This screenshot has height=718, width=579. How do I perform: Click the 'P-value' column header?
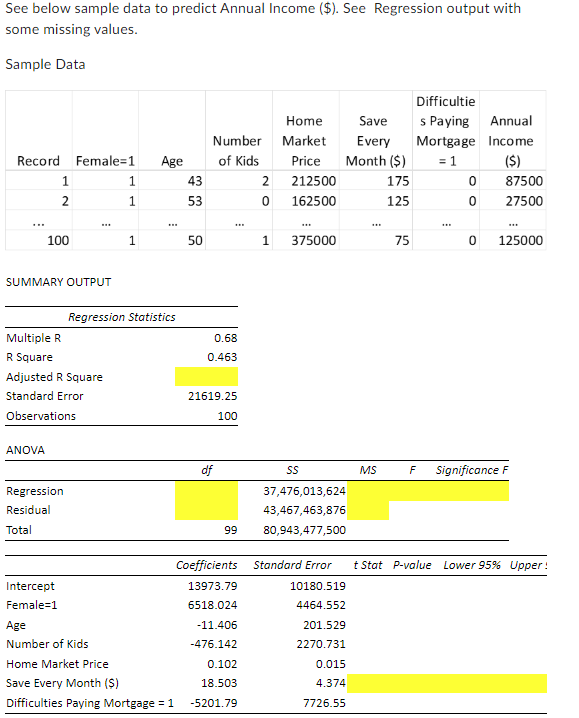pyautogui.click(x=412, y=565)
